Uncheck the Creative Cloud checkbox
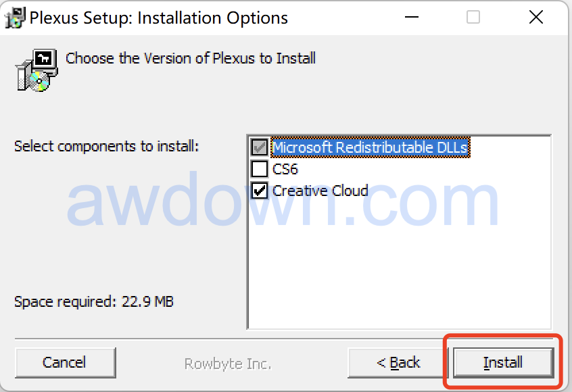This screenshot has height=392, width=572. coord(260,191)
